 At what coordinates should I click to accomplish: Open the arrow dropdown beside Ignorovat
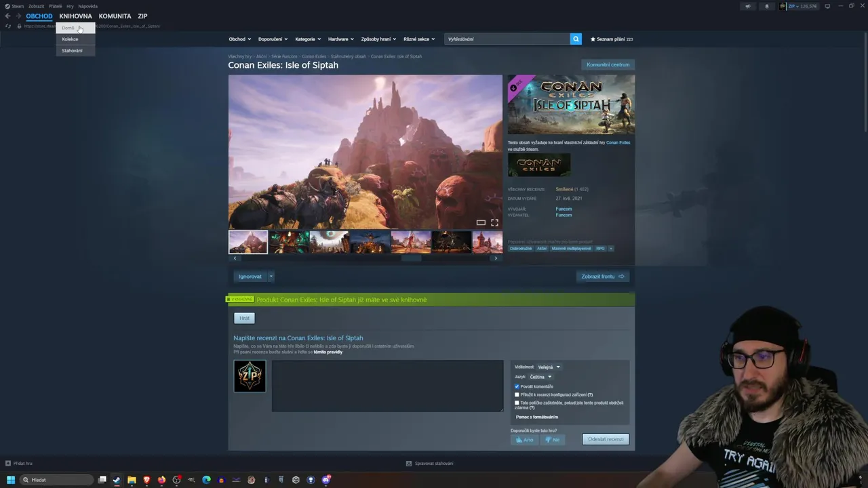[x=271, y=277]
